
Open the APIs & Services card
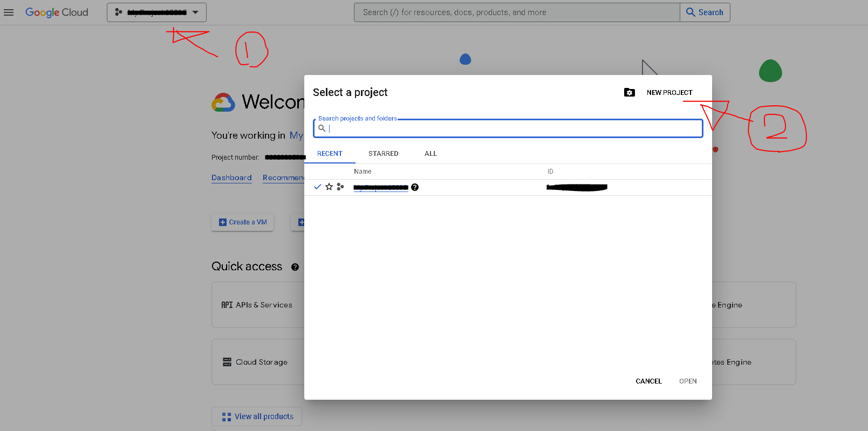258,305
